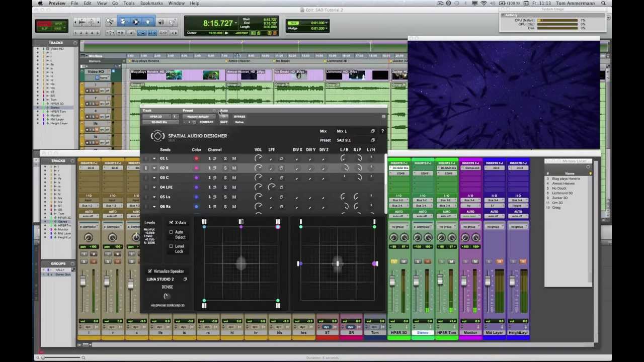The width and height of the screenshot is (644, 362).
Task: Select the Trim tool in edit toolbar
Action: pyautogui.click(x=123, y=22)
